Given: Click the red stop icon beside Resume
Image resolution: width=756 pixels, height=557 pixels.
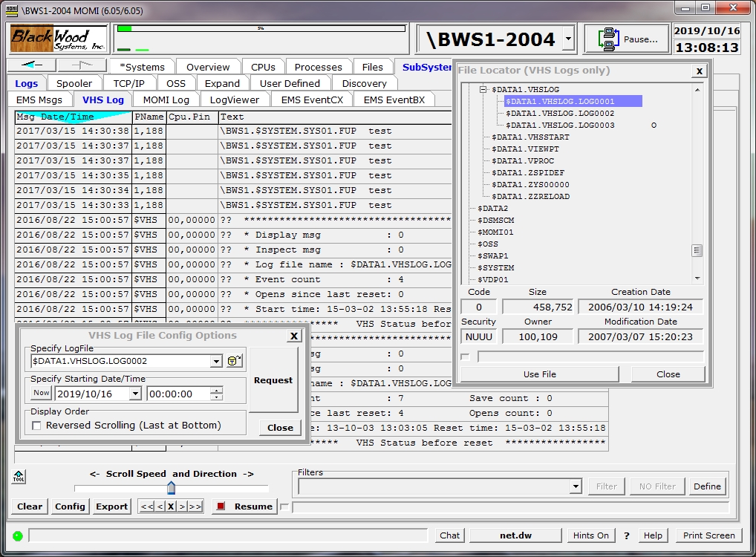Looking at the screenshot, I should tap(220, 506).
